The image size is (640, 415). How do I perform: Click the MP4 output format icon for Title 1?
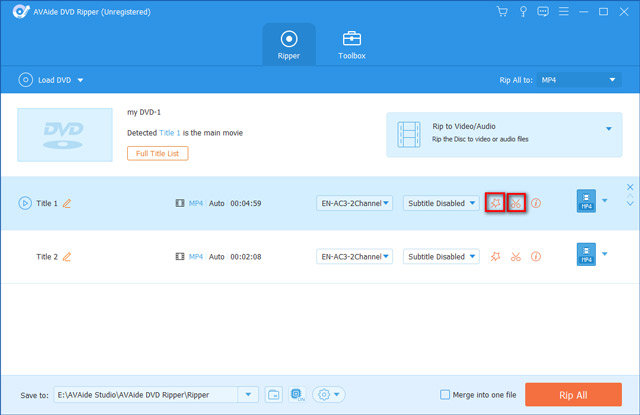pyautogui.click(x=586, y=201)
